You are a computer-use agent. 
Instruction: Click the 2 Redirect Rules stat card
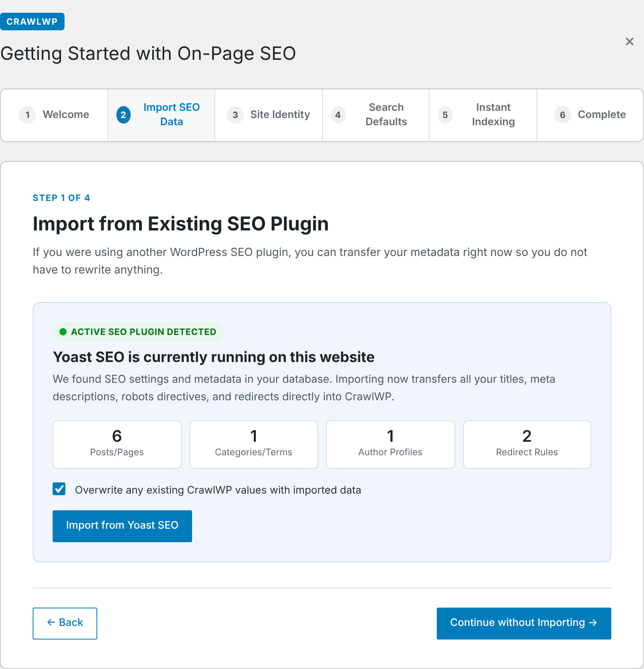527,444
